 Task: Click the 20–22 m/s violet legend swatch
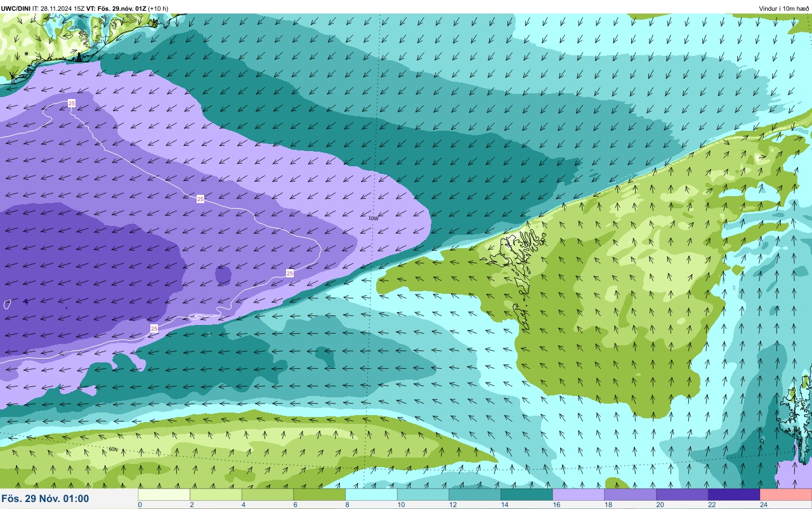682,494
